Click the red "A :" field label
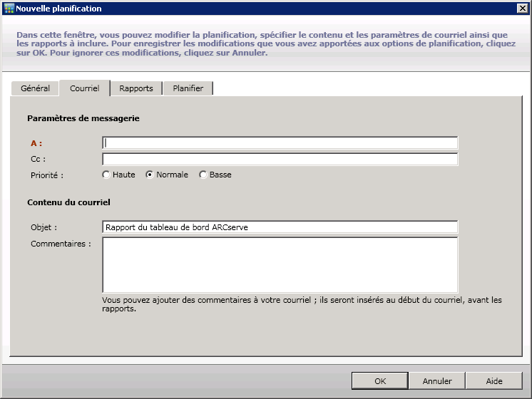The height and width of the screenshot is (399, 532). [36, 143]
